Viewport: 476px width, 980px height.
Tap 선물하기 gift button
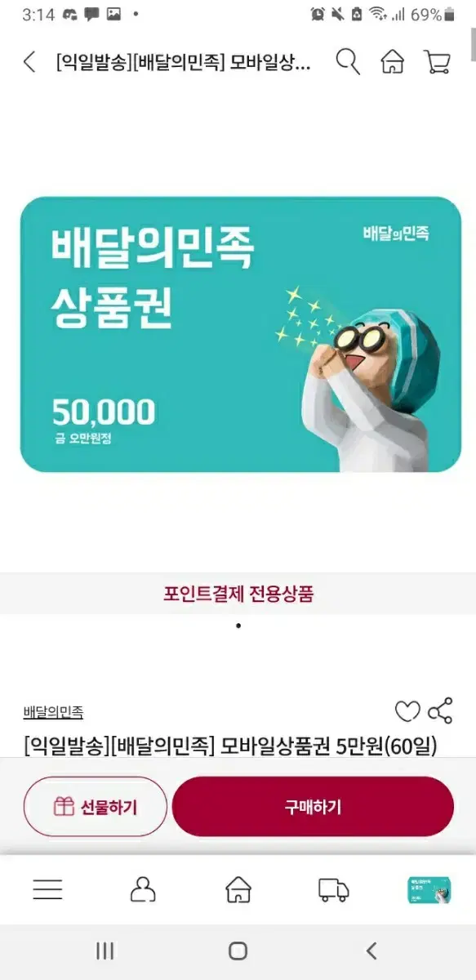pyautogui.click(x=96, y=807)
